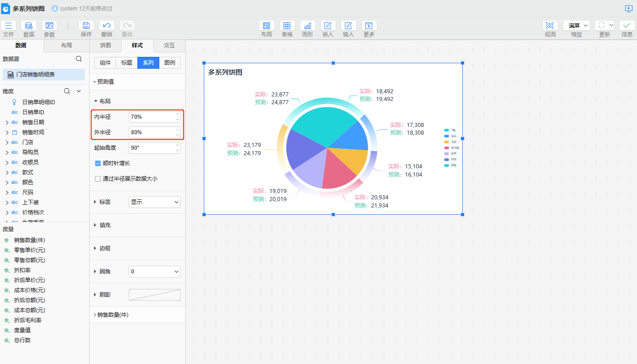Click the 表格 (Table) toolbar icon
This screenshot has height=364, width=637.
pos(287,26)
